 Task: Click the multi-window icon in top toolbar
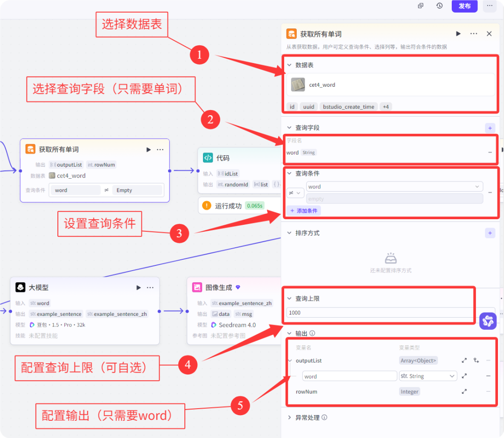420,6
